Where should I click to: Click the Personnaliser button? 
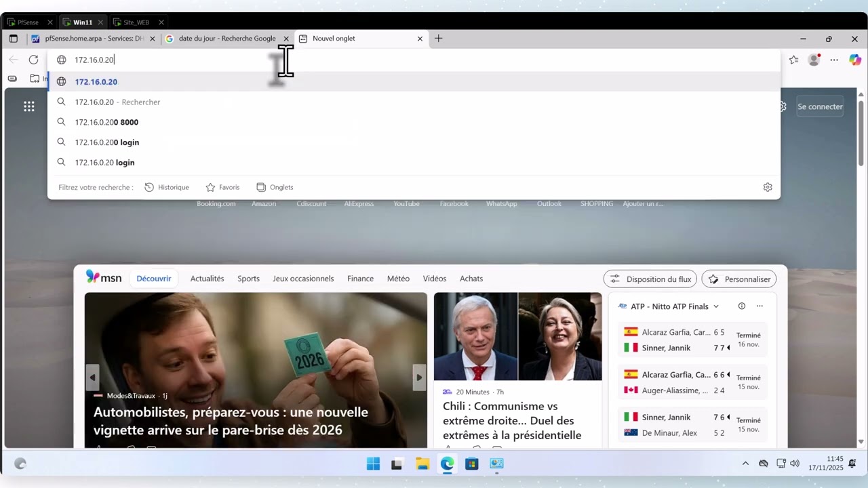(739, 279)
